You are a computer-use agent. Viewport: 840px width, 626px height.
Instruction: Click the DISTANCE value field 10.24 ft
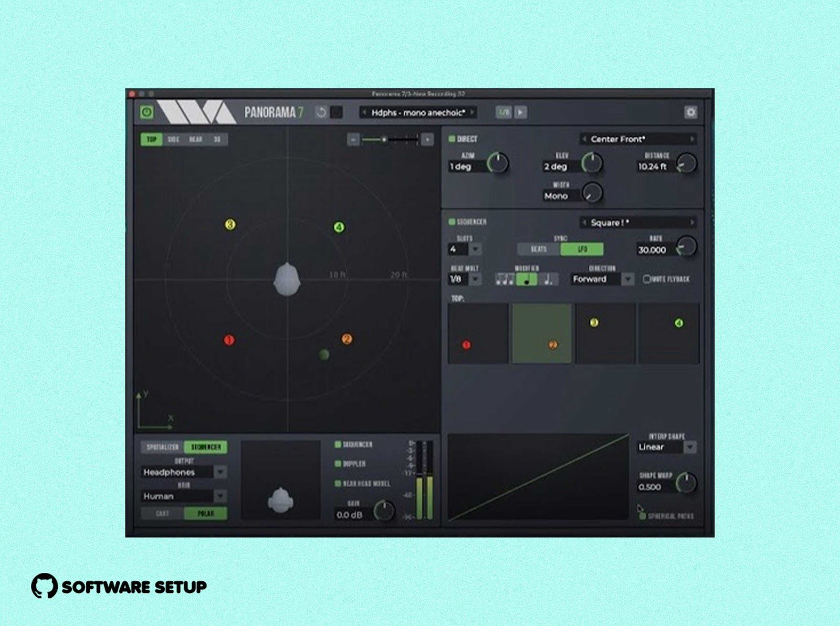(656, 166)
